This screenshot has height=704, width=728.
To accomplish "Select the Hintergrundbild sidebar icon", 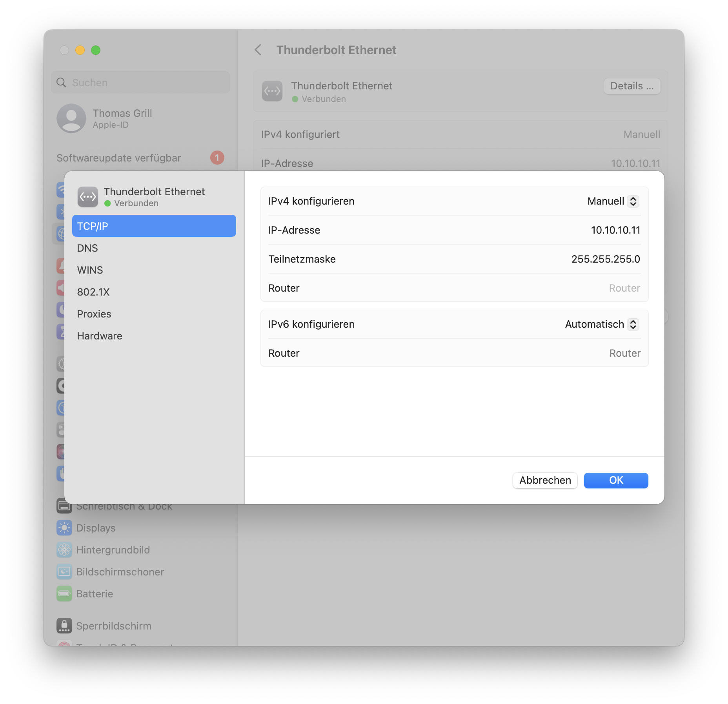I will (65, 550).
